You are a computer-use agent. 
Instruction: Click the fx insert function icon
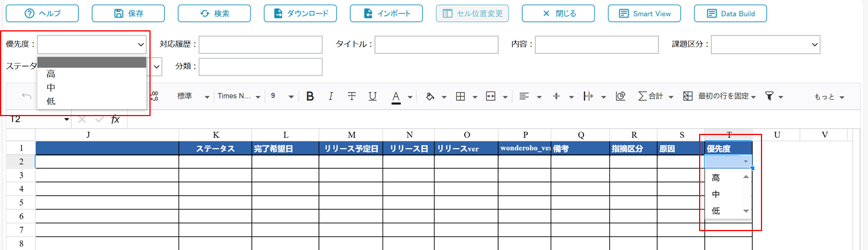(115, 119)
